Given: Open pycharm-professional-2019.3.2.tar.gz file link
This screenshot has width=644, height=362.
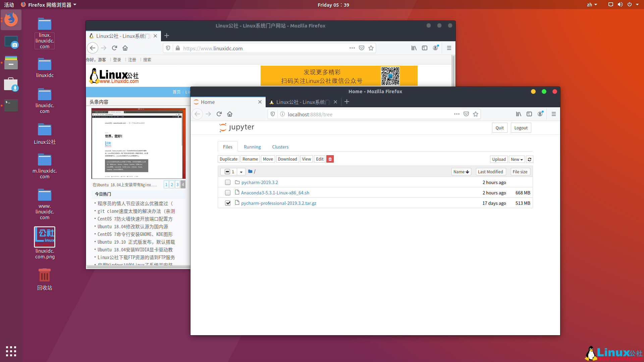Looking at the screenshot, I should coord(279,203).
